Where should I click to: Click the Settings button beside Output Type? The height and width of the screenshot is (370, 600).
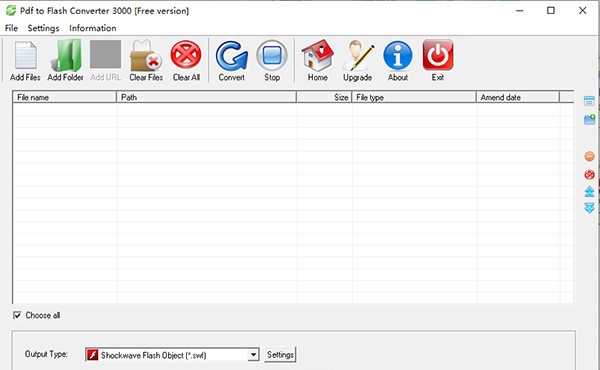click(280, 355)
